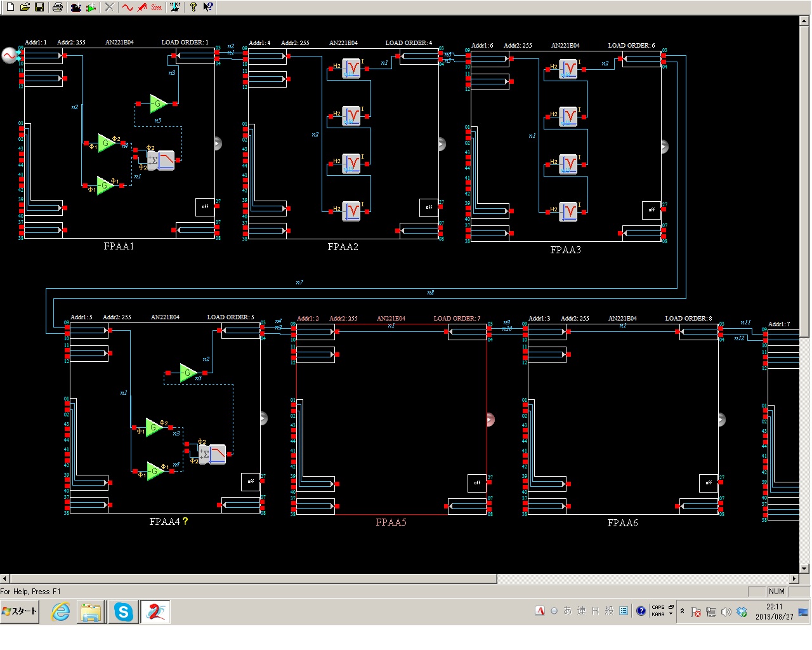Toggle the off box in FPAA5
This screenshot has height=650, width=812.
tap(477, 482)
